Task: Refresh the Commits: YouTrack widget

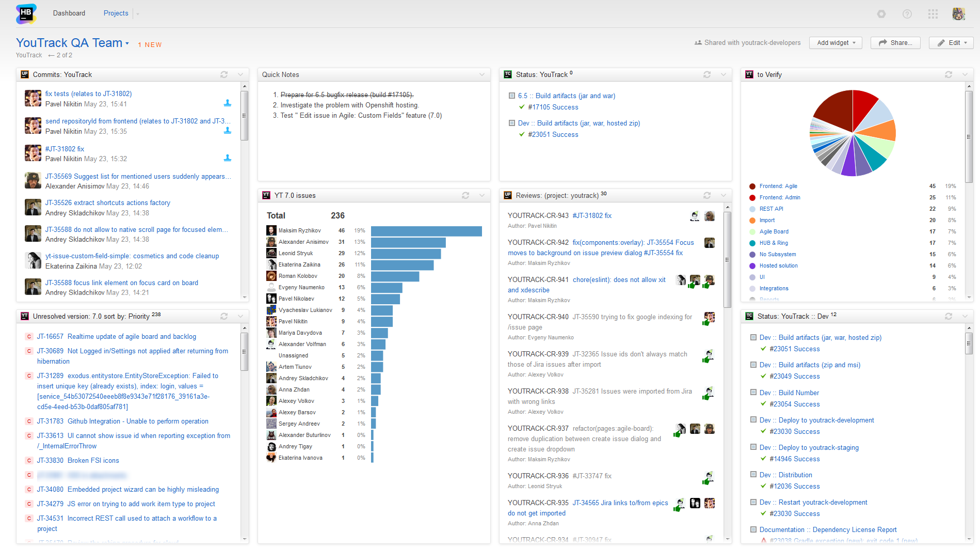Action: (x=224, y=74)
